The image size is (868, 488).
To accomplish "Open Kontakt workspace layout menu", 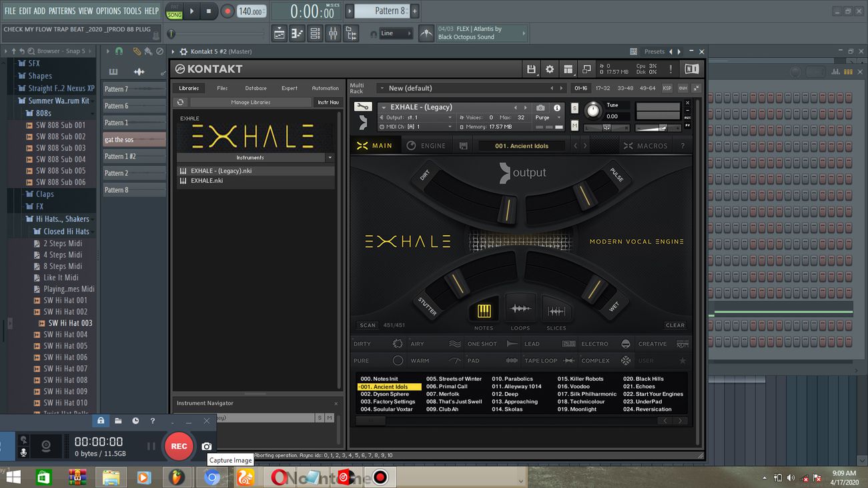I will click(568, 69).
